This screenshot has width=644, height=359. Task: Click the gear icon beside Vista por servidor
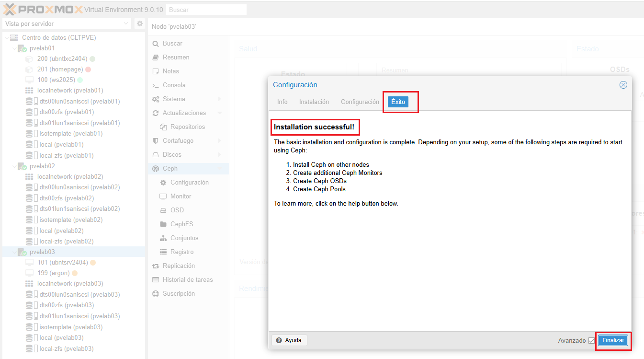point(139,23)
